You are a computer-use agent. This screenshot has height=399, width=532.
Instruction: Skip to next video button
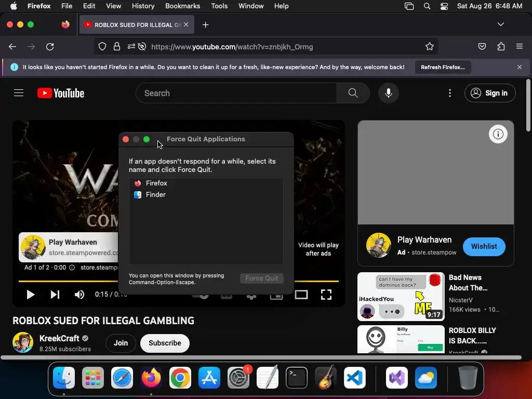coord(55,295)
